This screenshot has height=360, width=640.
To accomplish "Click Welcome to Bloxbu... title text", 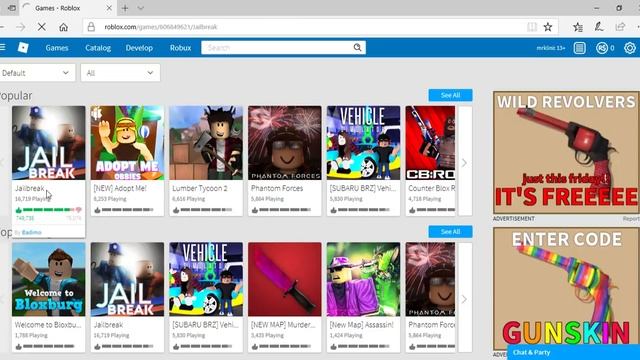I will [48, 325].
